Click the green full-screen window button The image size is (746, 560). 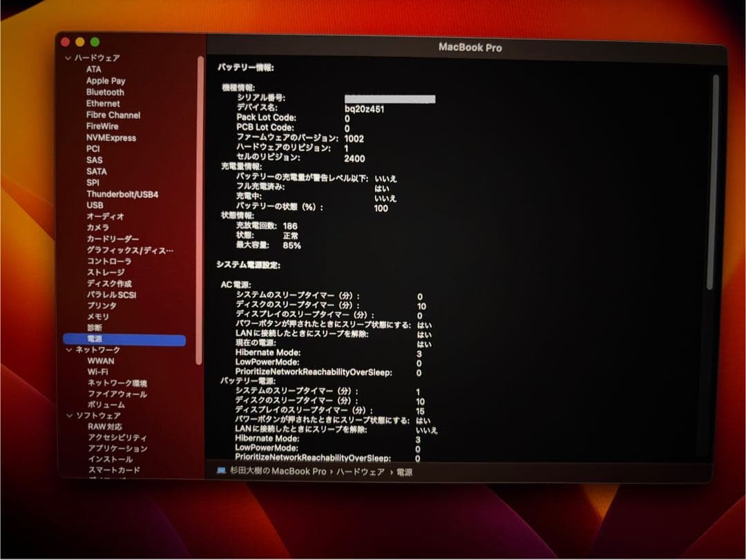pyautogui.click(x=95, y=42)
